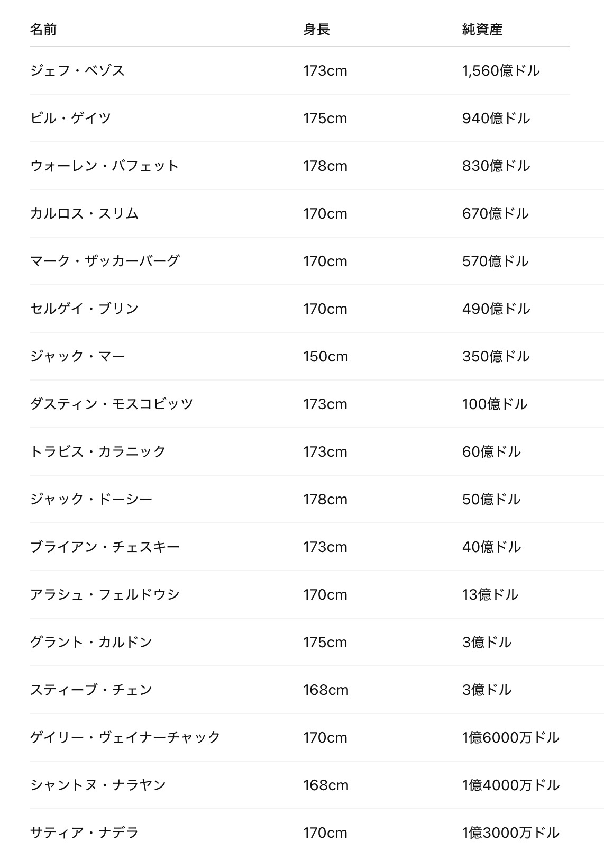Select the ブライアン・チェスキー name cell
The width and height of the screenshot is (604, 868).
tap(105, 547)
